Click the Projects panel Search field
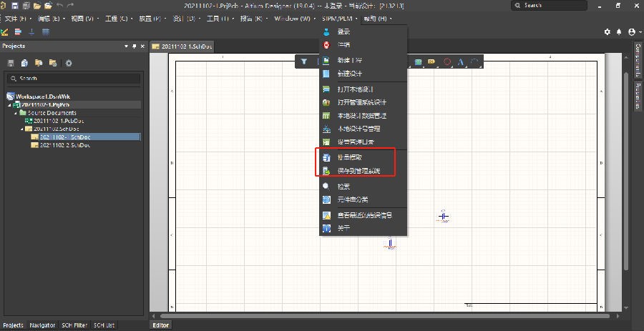Screen dimensions: 644x331 tap(72, 78)
